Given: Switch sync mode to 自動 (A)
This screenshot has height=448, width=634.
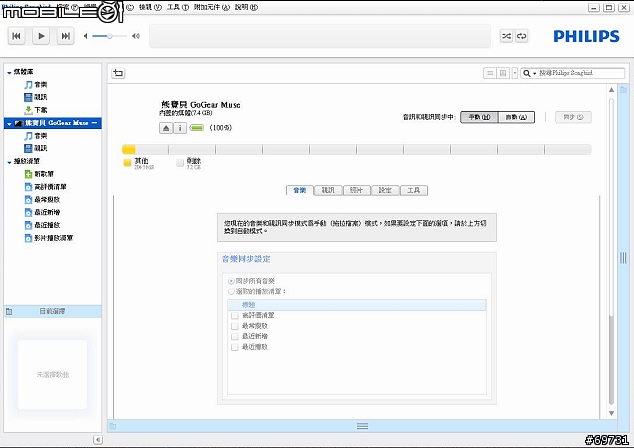Looking at the screenshot, I should (516, 117).
